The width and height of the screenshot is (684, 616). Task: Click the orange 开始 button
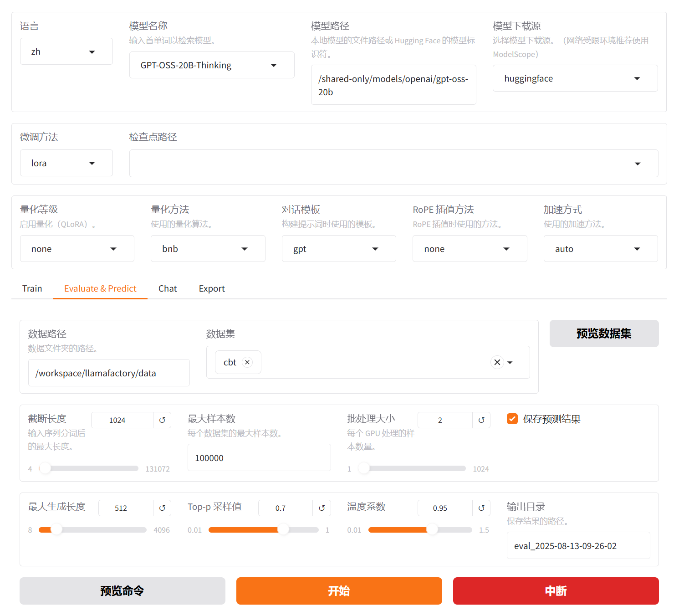339,591
